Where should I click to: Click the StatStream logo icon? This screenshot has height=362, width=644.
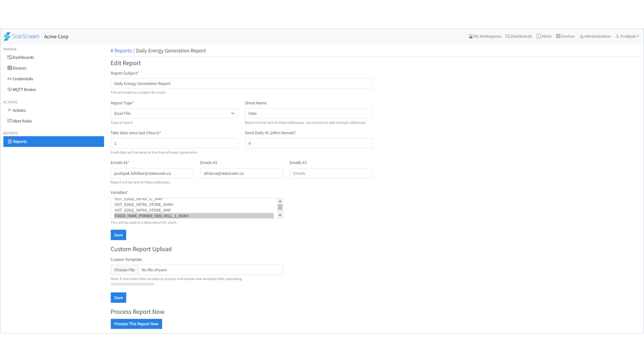pos(7,36)
